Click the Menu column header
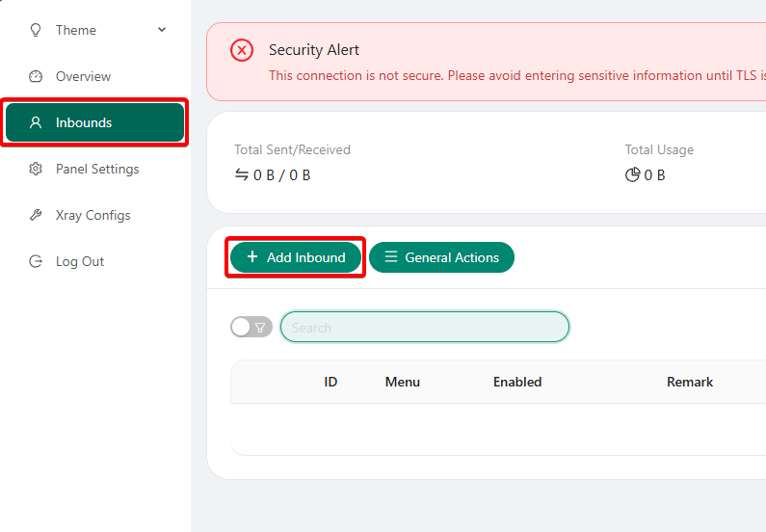Image resolution: width=766 pixels, height=532 pixels. [403, 382]
